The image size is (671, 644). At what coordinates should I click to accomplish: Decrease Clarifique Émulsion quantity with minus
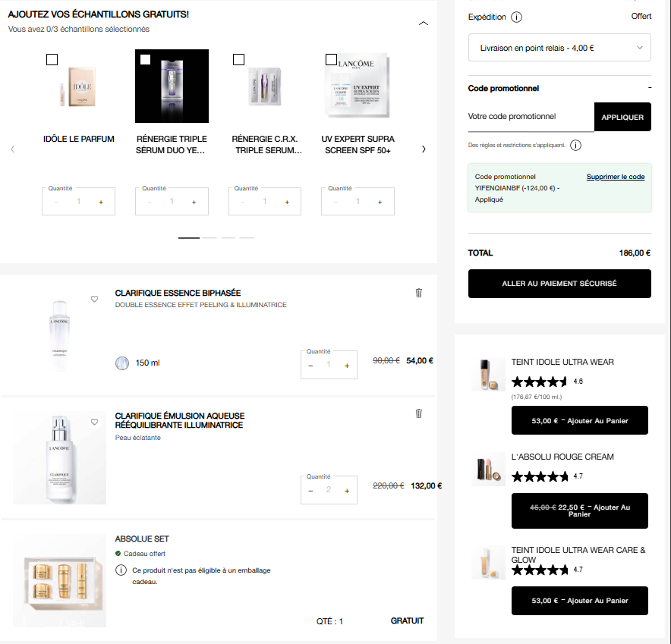[310, 491]
